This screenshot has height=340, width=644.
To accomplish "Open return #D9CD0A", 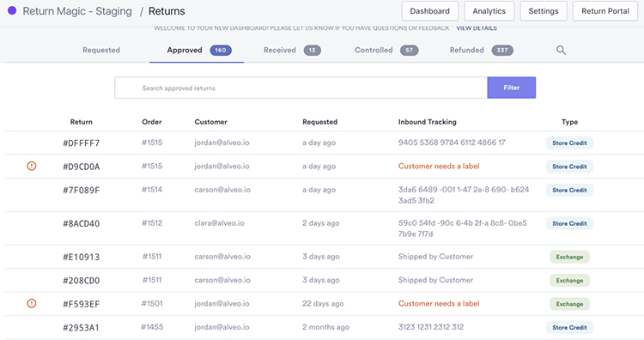I will [82, 167].
